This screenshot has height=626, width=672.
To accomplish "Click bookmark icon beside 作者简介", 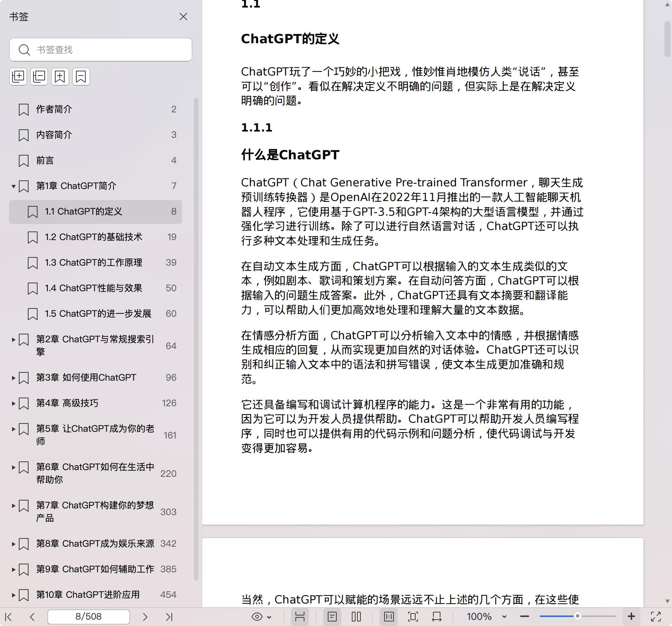I will pyautogui.click(x=24, y=110).
